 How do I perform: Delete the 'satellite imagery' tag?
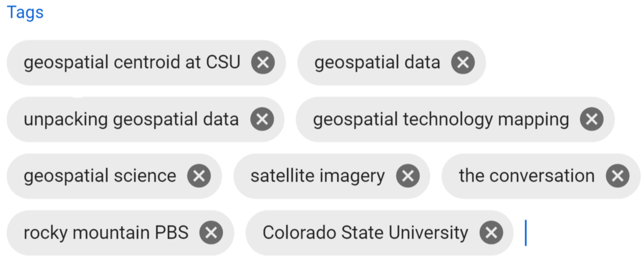(x=408, y=176)
